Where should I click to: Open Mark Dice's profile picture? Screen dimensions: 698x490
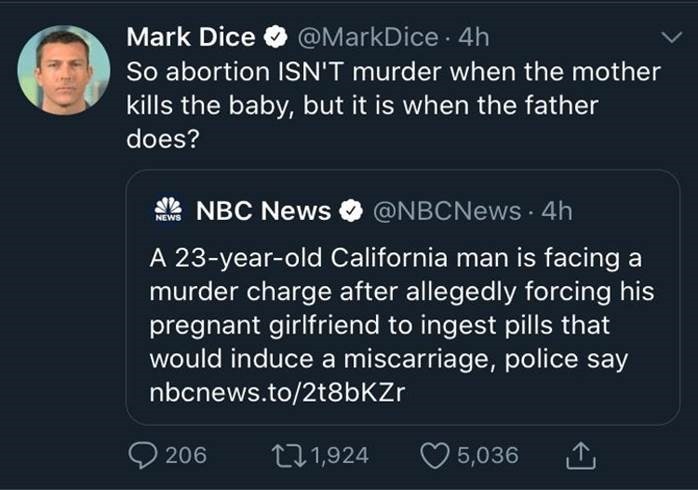tap(64, 70)
